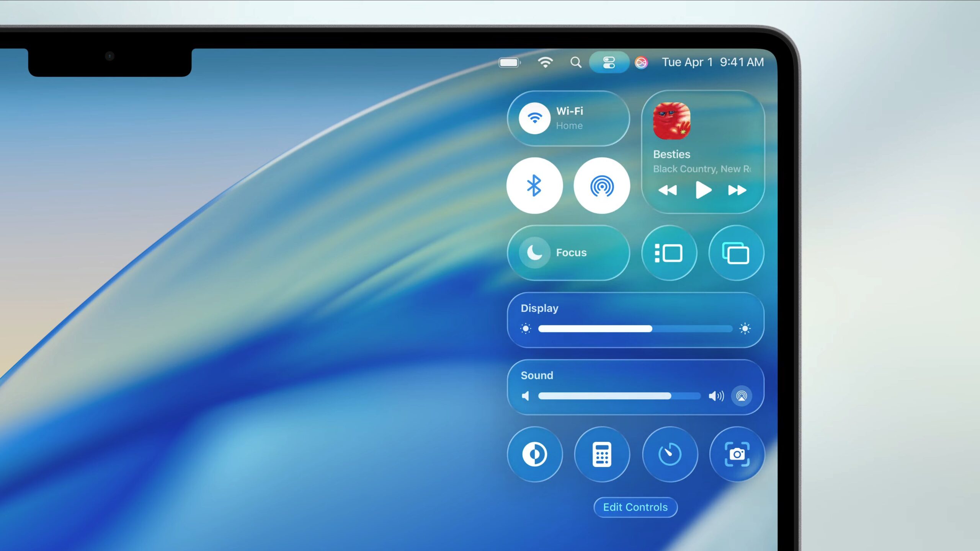Open the Calculator control
The width and height of the screenshot is (980, 551).
[602, 454]
